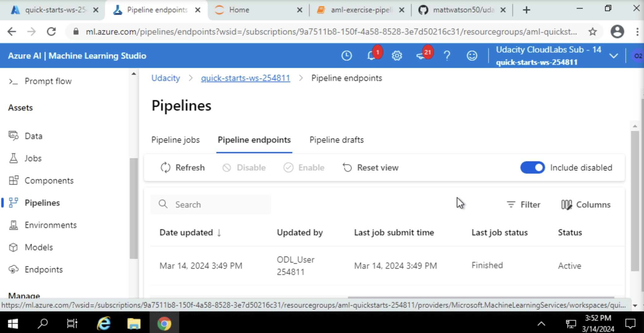
Task: Switch to Pipeline jobs tab
Action: [x=176, y=140]
